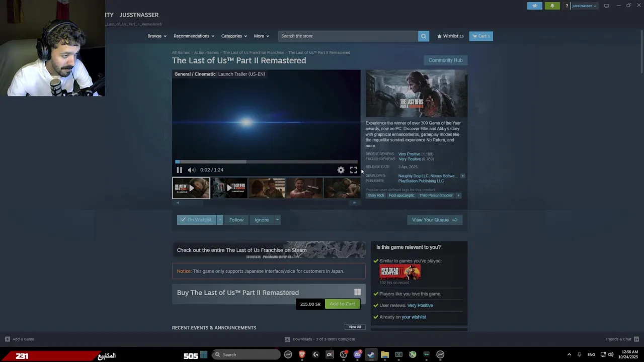Open the More menu
This screenshot has width=644, height=362.
point(261,36)
